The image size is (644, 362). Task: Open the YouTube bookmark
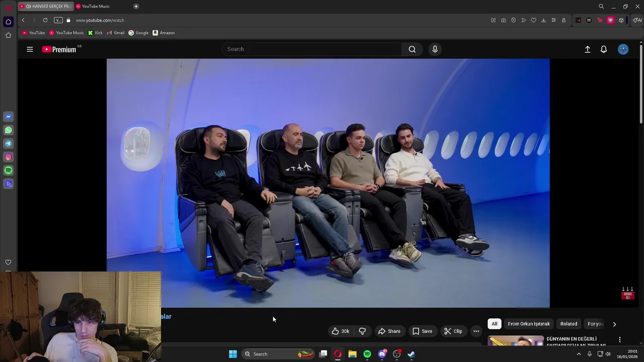(x=34, y=33)
